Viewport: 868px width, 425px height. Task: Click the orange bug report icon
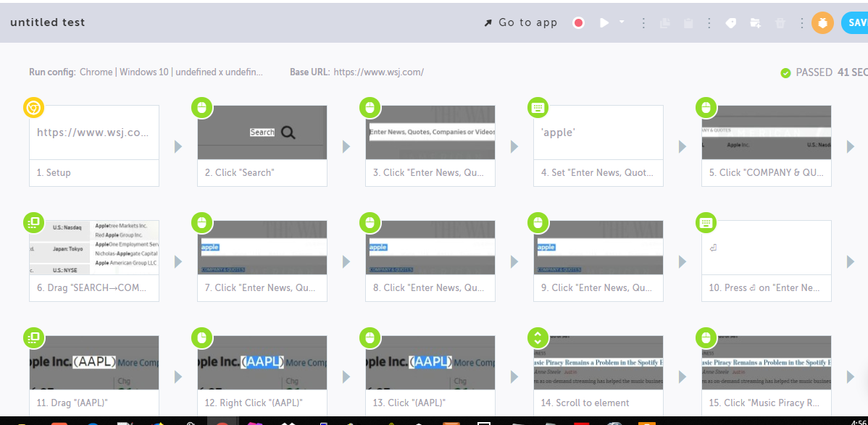pos(822,22)
